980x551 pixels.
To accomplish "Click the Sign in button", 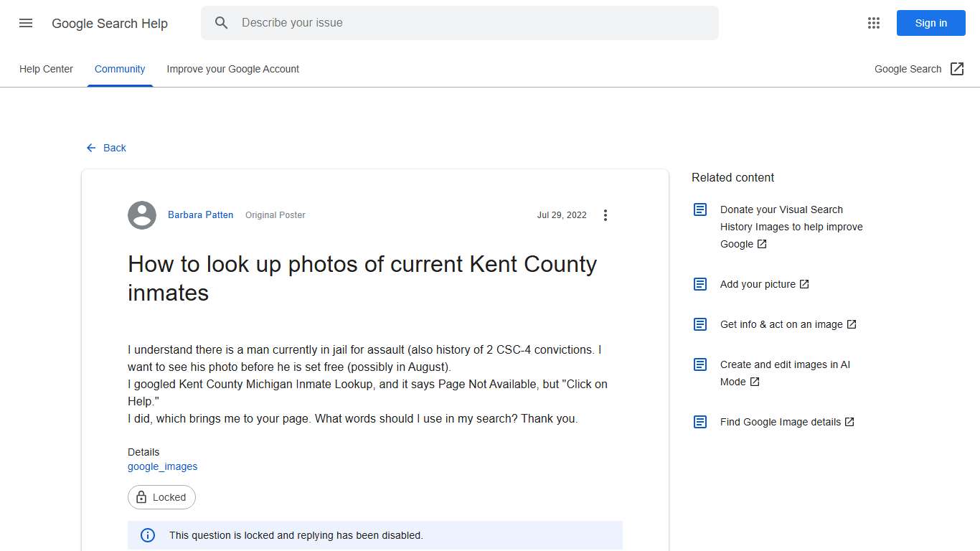I will point(930,23).
